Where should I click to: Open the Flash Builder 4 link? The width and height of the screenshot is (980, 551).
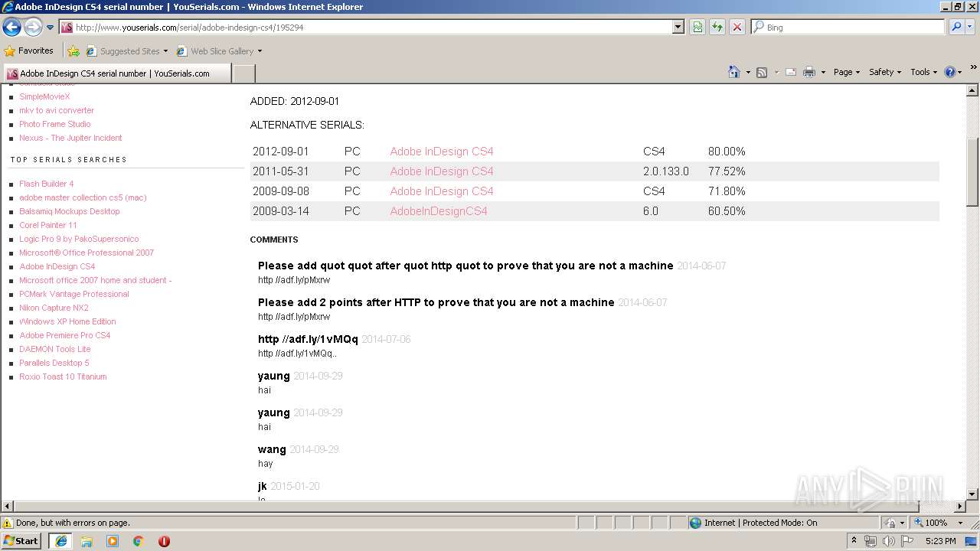pyautogui.click(x=47, y=184)
